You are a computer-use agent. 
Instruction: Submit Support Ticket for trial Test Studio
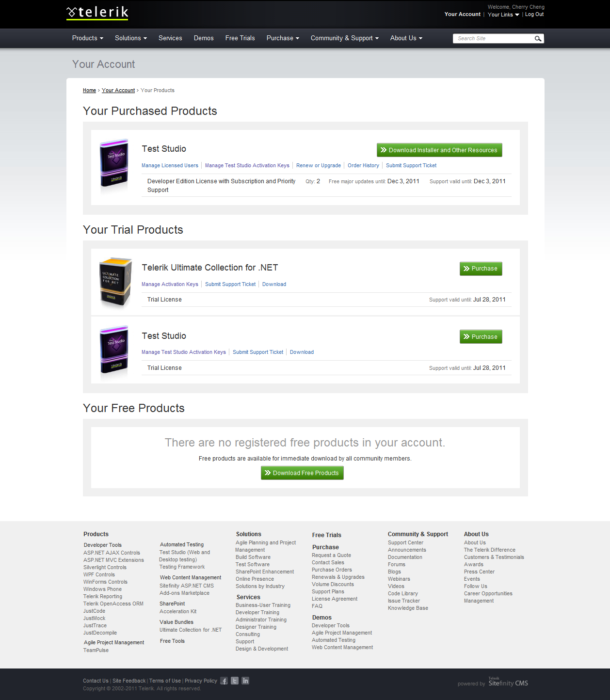(258, 352)
